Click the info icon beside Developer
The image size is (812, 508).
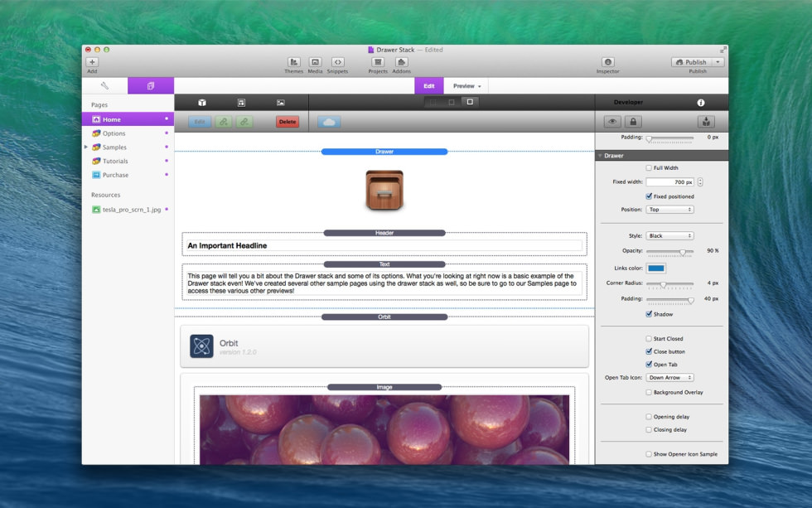pos(701,103)
